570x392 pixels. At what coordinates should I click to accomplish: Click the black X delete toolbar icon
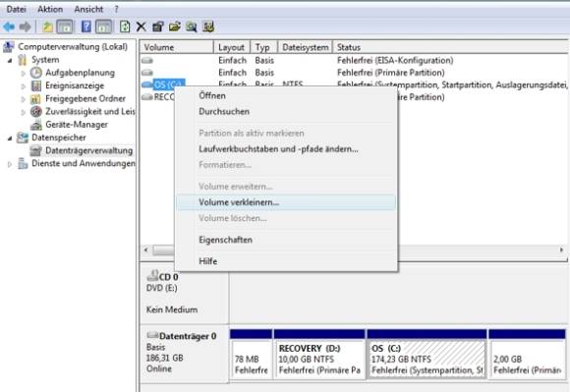pyautogui.click(x=142, y=27)
